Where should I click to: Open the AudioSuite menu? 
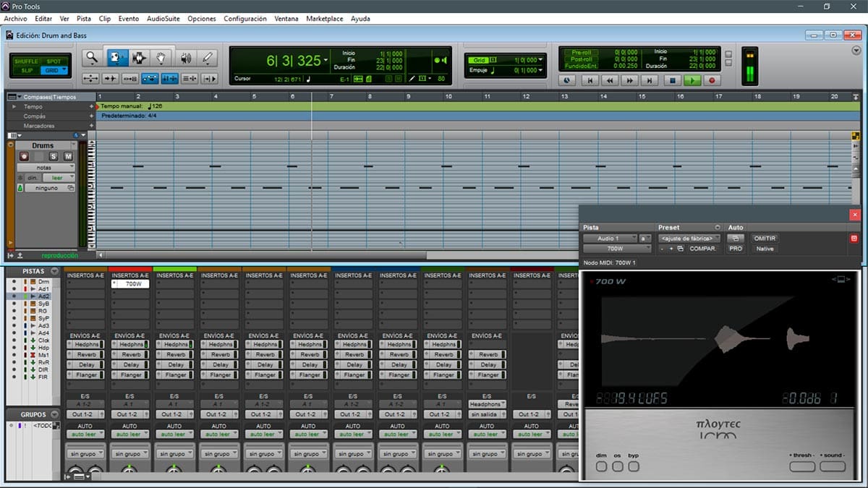pos(163,19)
